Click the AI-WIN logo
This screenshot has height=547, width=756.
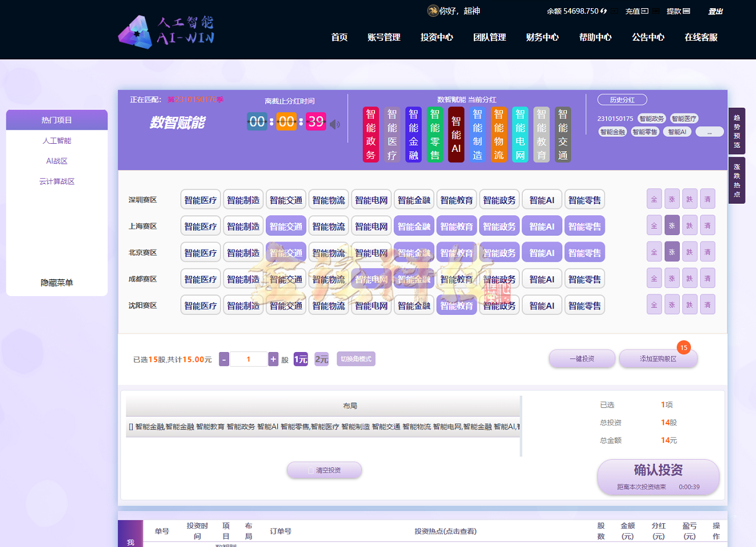(167, 32)
